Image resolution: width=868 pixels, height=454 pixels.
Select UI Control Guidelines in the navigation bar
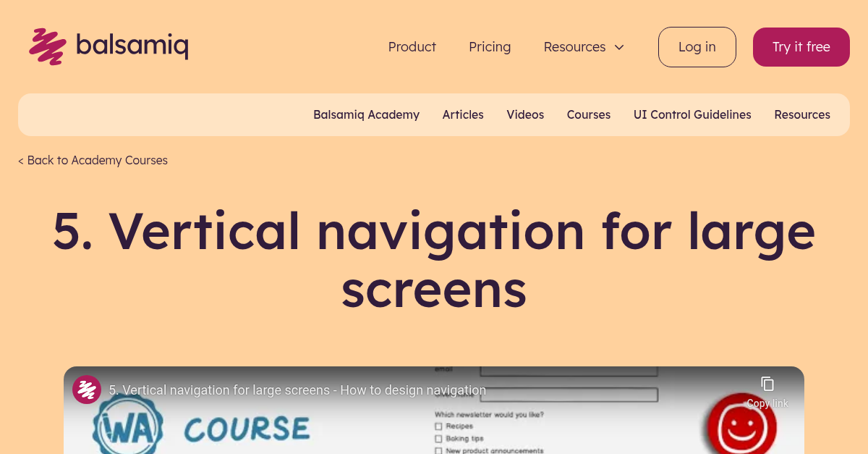click(692, 114)
